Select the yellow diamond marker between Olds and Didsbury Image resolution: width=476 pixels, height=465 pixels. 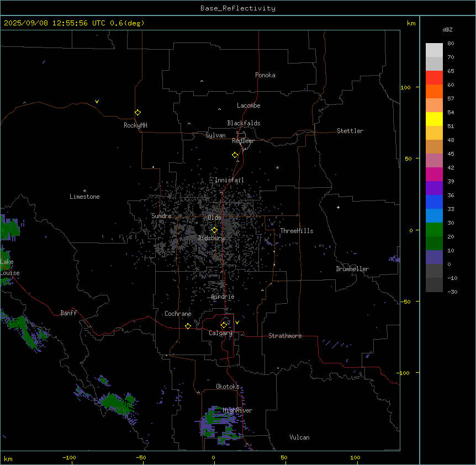[x=214, y=230]
